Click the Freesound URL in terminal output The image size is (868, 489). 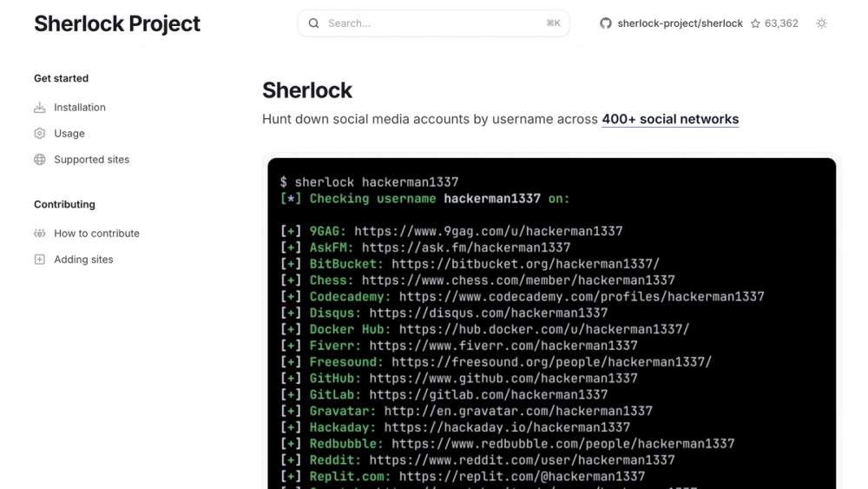551,362
